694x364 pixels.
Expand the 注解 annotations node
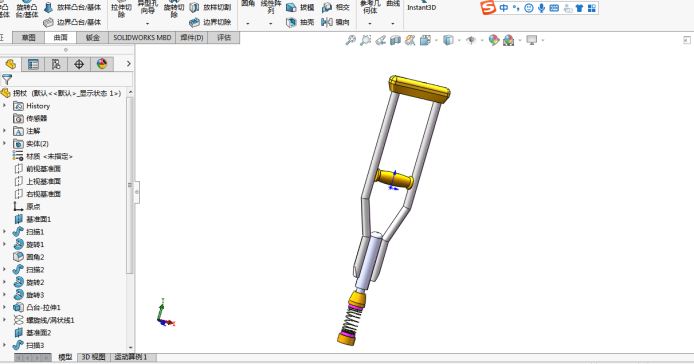pos(4,131)
